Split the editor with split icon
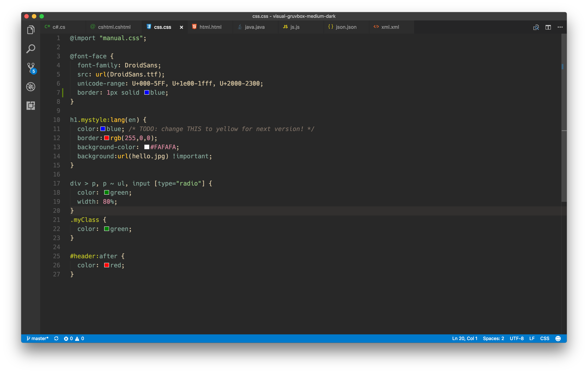The image size is (588, 373). [548, 27]
